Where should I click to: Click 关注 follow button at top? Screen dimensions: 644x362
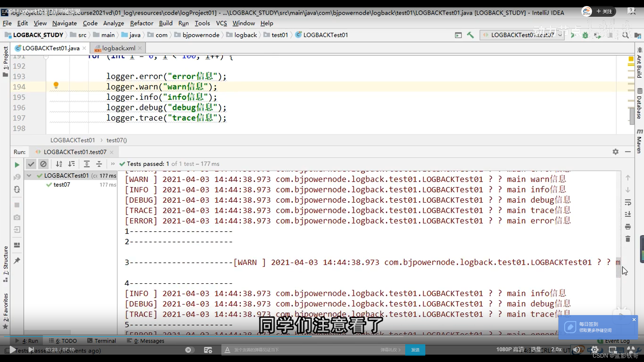coord(604,11)
